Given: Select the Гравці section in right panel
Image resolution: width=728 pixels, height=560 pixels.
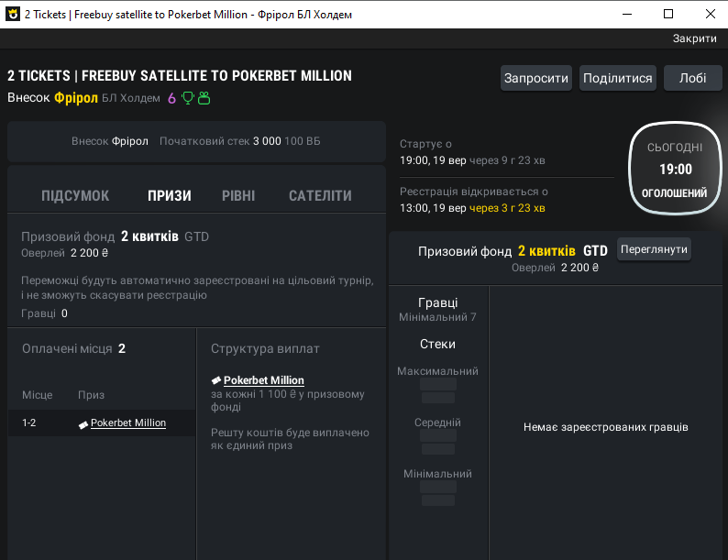Looking at the screenshot, I should click(x=438, y=302).
